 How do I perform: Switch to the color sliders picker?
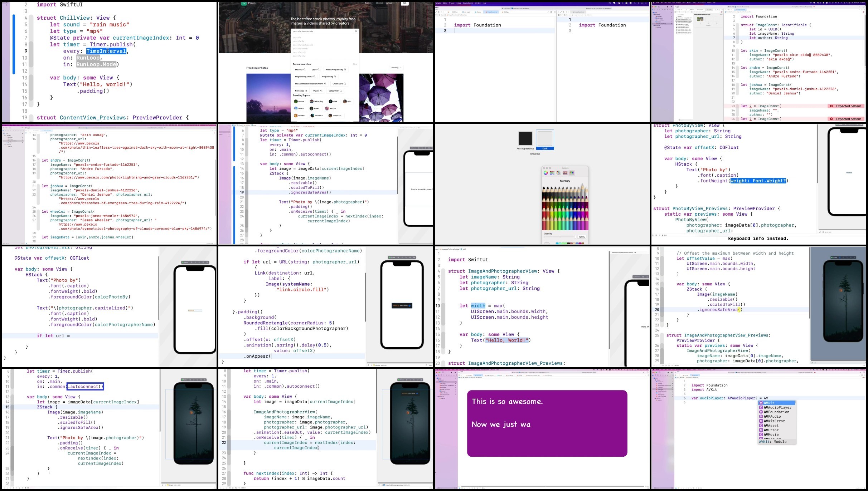point(552,173)
